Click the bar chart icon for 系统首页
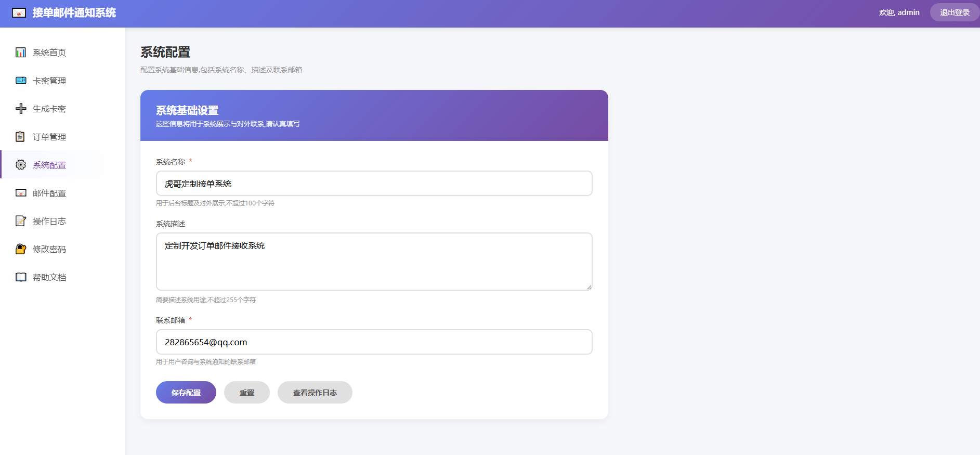Screen dimensions: 980x455 [x=21, y=53]
